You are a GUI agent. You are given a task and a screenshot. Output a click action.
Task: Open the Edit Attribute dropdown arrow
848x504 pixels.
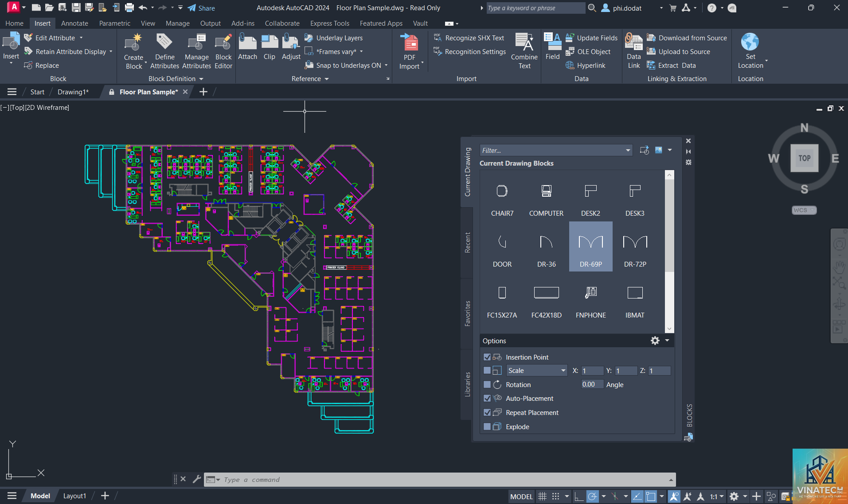coord(81,38)
